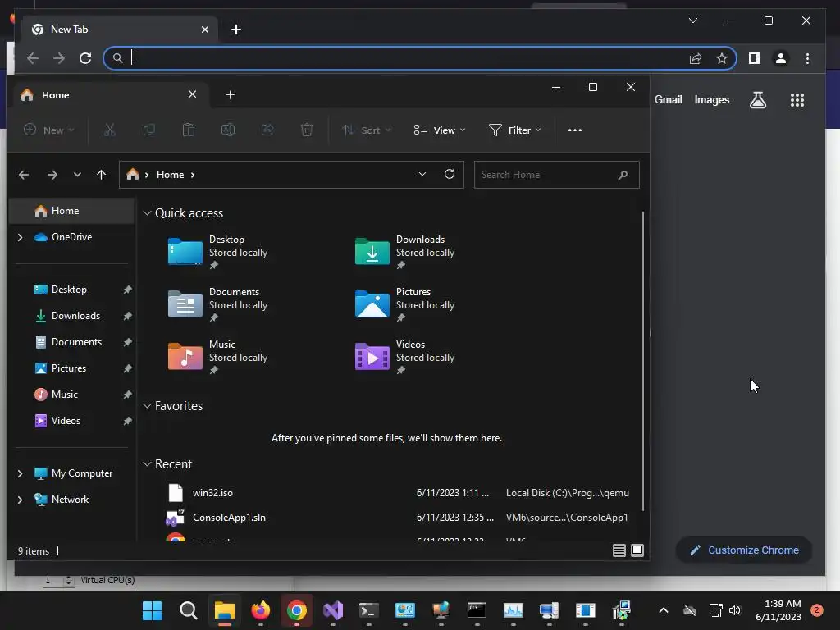Screen dimensions: 840x630
Task: Open Windows Start menu
Action: (x=152, y=610)
